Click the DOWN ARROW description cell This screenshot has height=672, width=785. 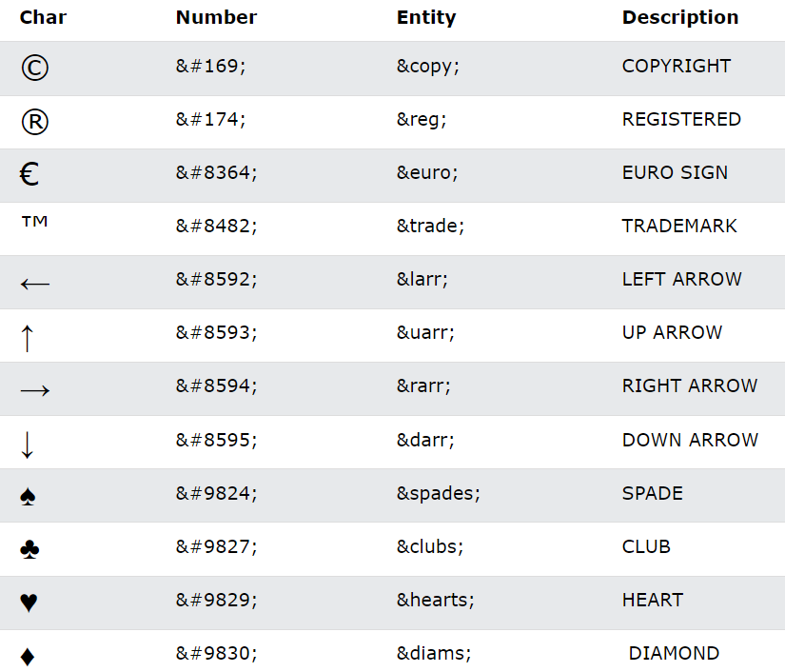point(690,440)
